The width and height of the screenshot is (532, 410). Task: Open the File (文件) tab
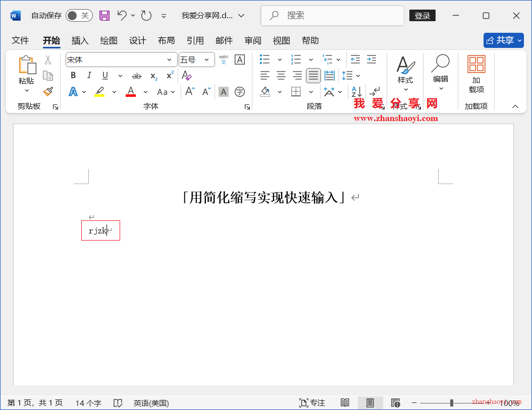point(20,40)
